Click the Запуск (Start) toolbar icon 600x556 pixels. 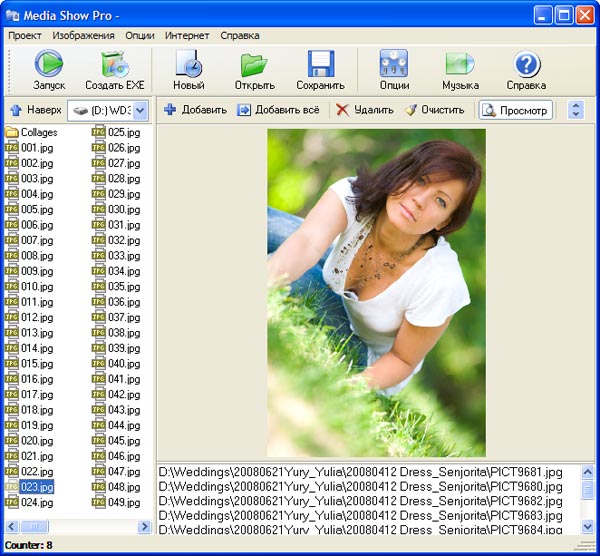[x=49, y=69]
